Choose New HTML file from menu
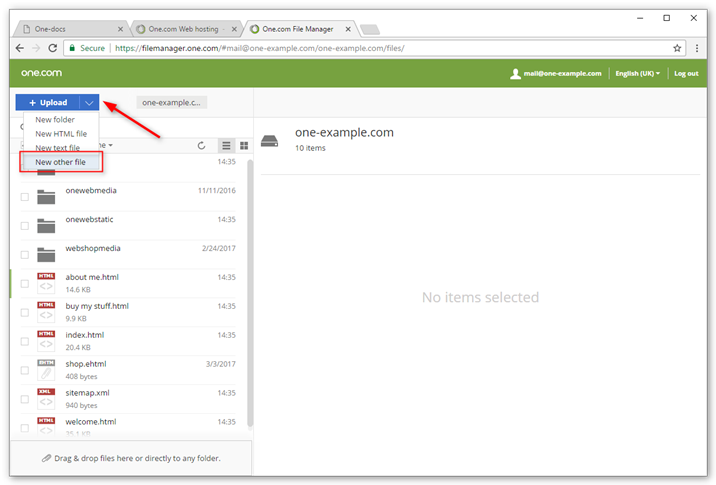The image size is (716, 485). pyautogui.click(x=61, y=134)
